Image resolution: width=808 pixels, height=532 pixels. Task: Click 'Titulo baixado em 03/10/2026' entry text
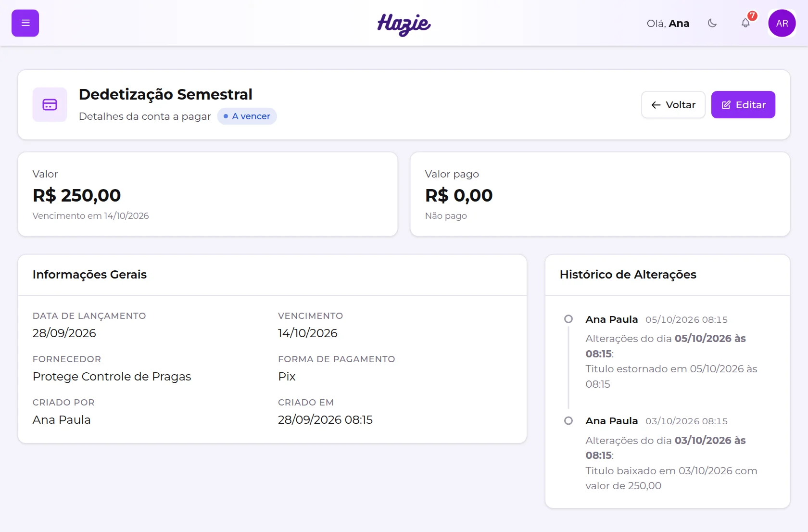[671, 478]
